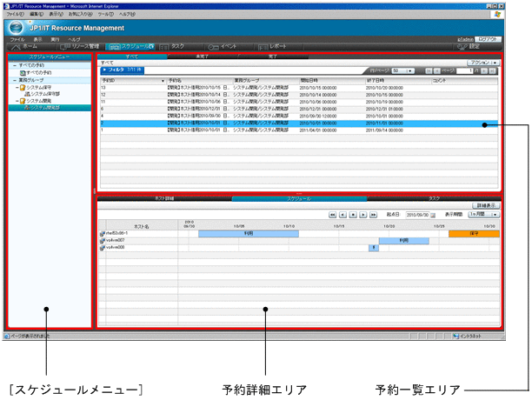Select the reservation row with ID 6

point(299,110)
